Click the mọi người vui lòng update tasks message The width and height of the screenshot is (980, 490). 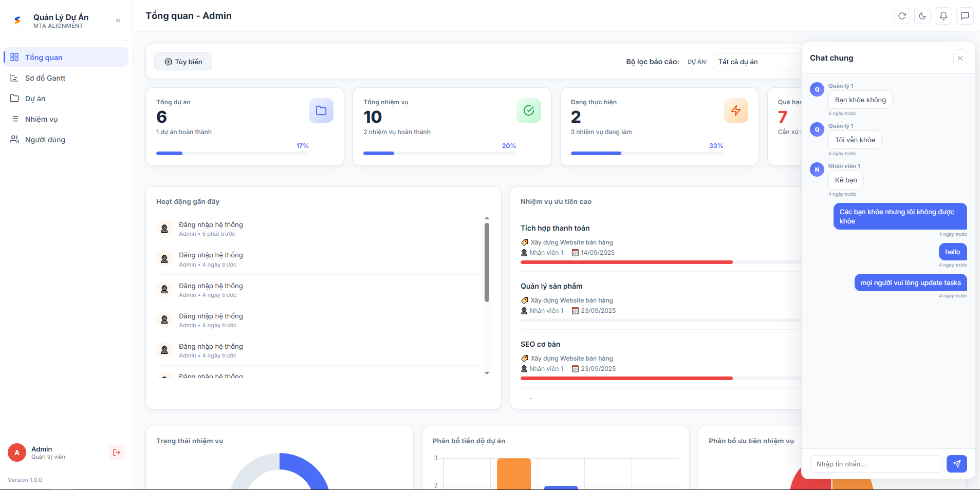click(x=911, y=282)
